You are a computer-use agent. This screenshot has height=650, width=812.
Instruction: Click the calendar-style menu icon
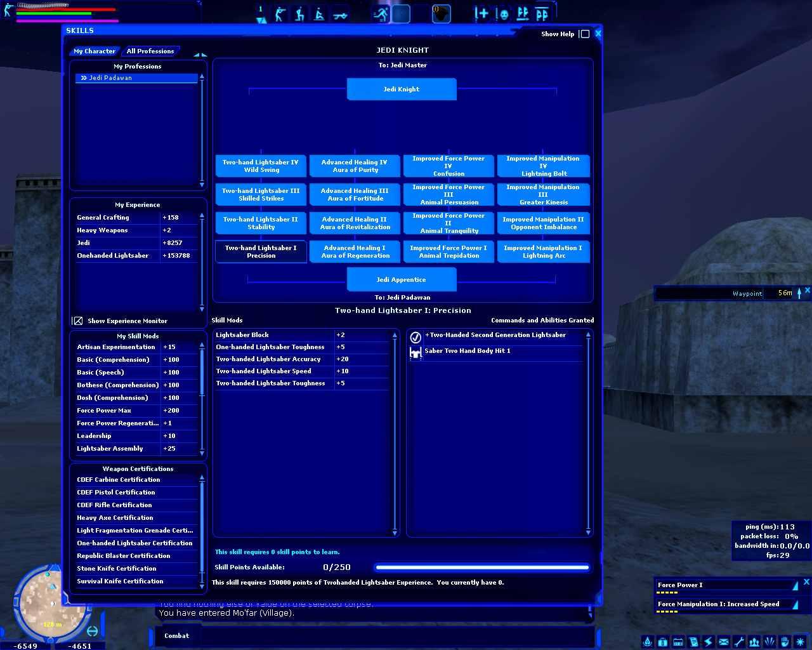[x=678, y=642]
